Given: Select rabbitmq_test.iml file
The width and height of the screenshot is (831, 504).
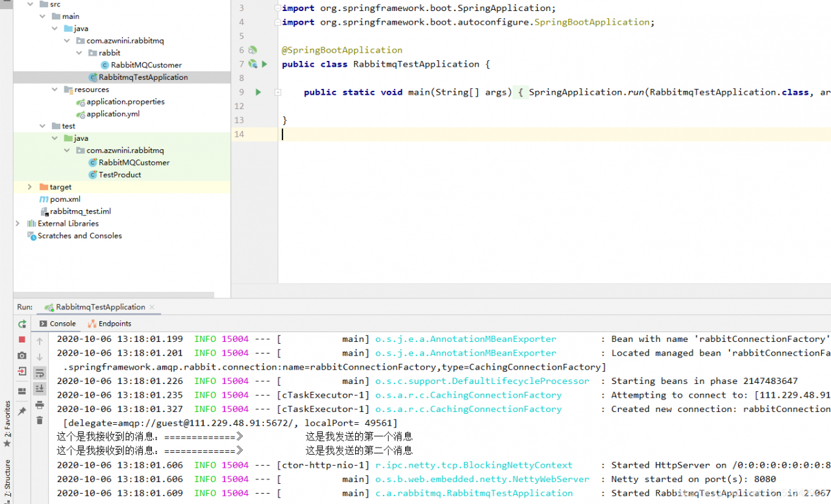Looking at the screenshot, I should tap(81, 211).
